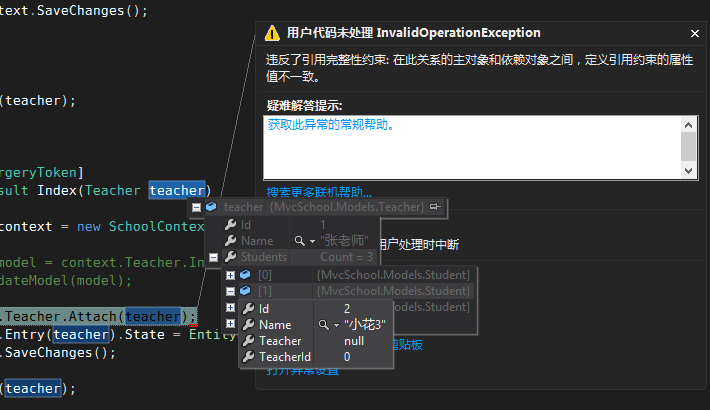
Task: Click the dialog exception message text
Action: click(x=480, y=68)
